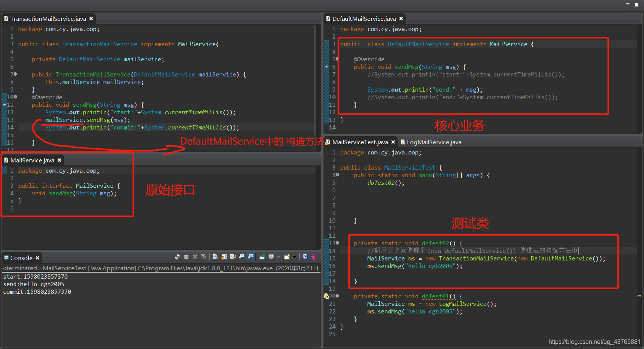
Task: Close DefaultMailService.java tab
Action: tap(401, 19)
